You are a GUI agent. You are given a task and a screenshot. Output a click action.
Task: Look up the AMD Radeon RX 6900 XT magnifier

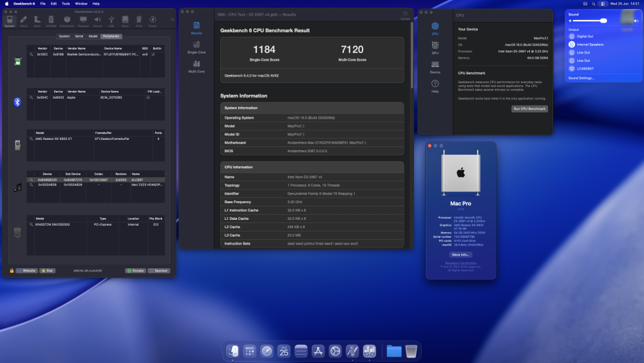click(x=31, y=139)
